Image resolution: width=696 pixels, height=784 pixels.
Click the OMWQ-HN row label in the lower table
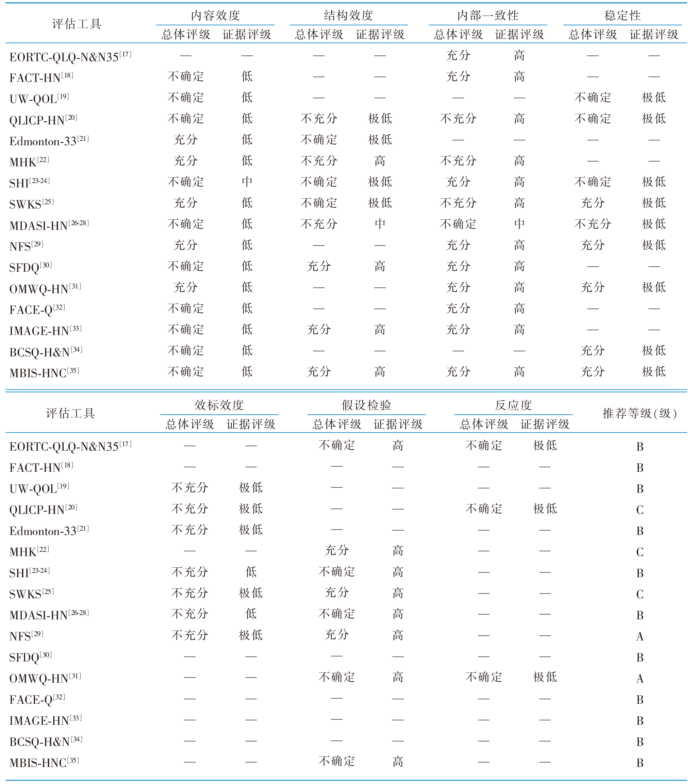coord(39,679)
